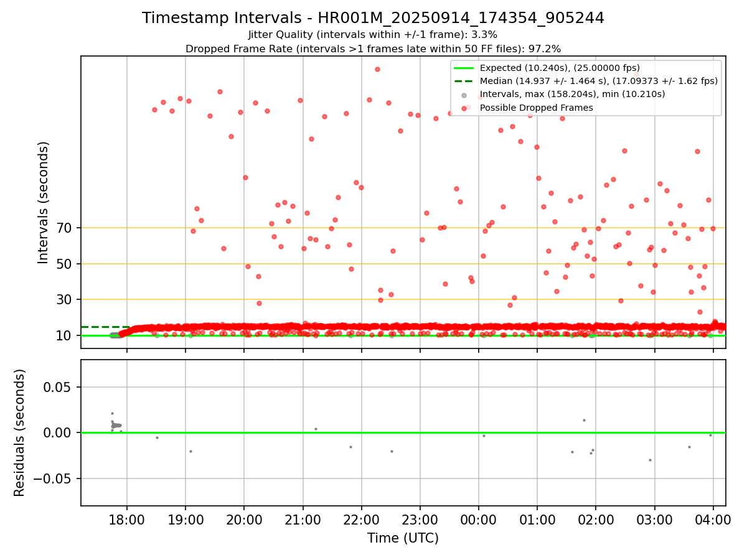Select the 'Dropped Frame Rate' subtitle line
The image size is (747, 560).
coord(373,49)
